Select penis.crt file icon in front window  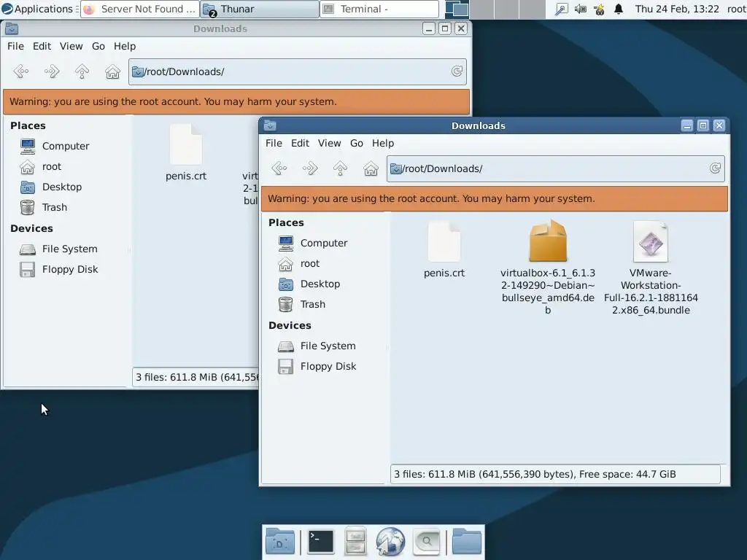(x=444, y=241)
